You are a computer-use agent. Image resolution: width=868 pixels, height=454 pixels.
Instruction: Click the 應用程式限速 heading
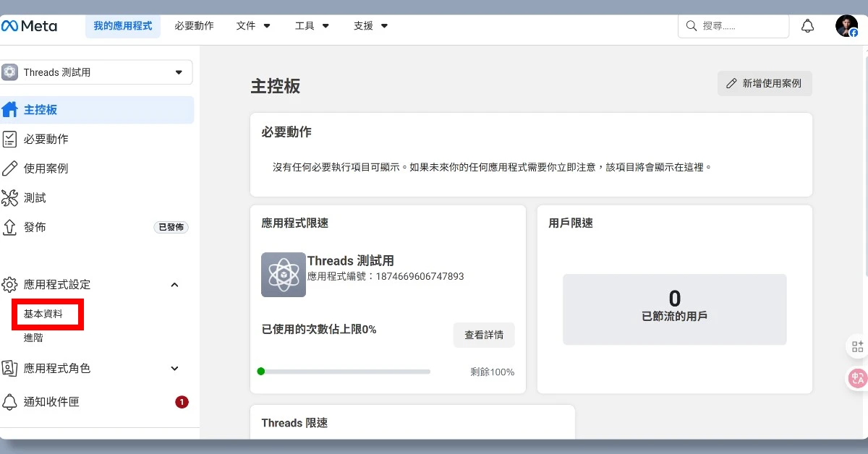295,223
